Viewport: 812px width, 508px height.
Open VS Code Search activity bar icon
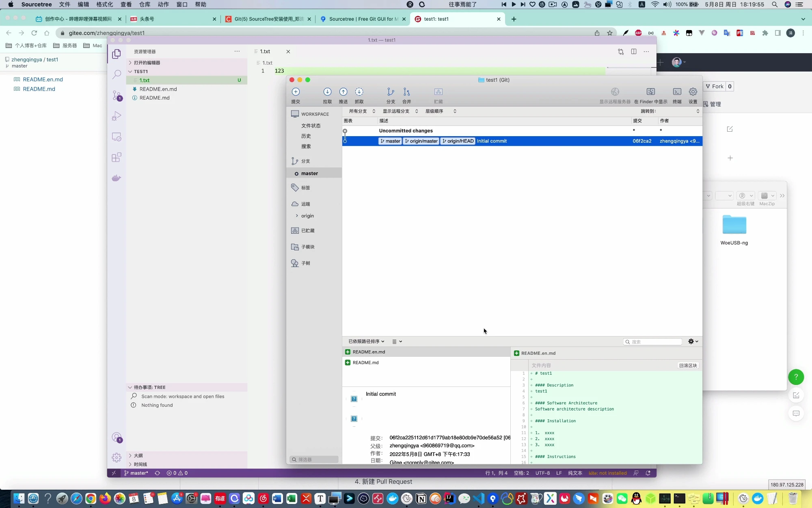(117, 74)
